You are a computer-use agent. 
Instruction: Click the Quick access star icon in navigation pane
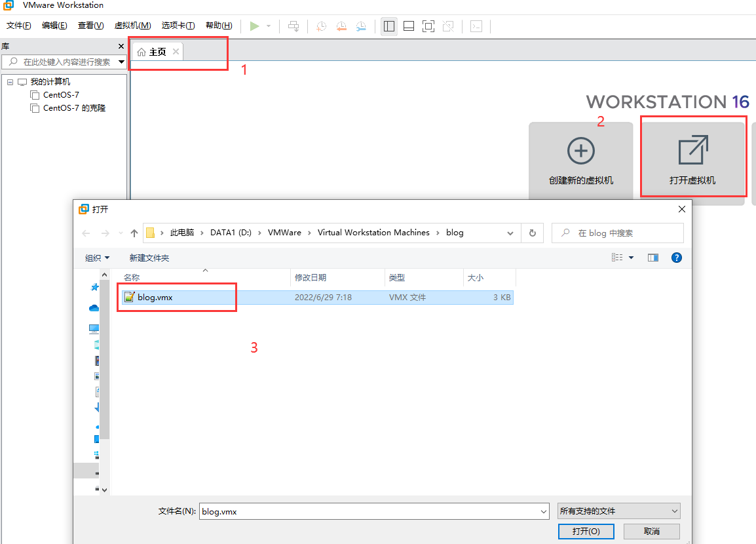[x=94, y=287]
